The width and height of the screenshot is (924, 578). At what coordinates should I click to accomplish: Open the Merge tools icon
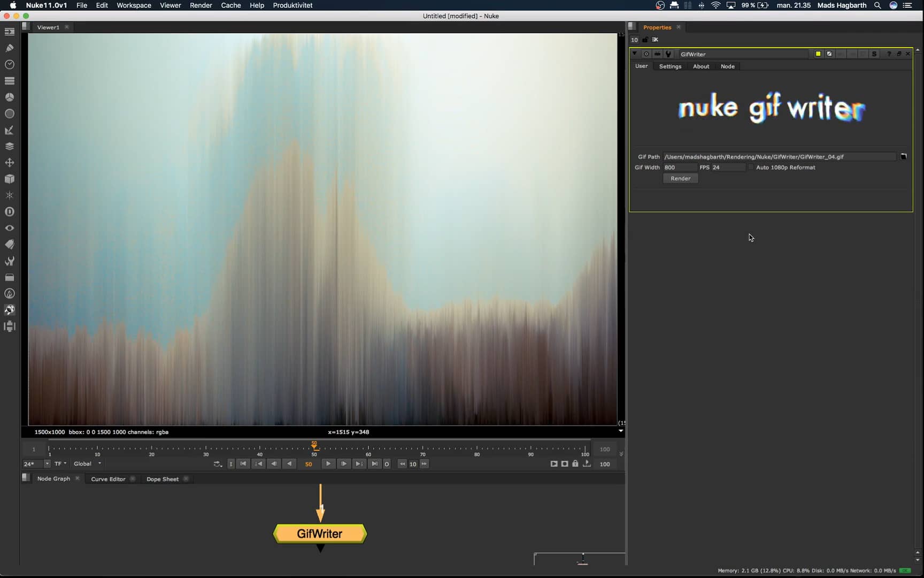10,146
